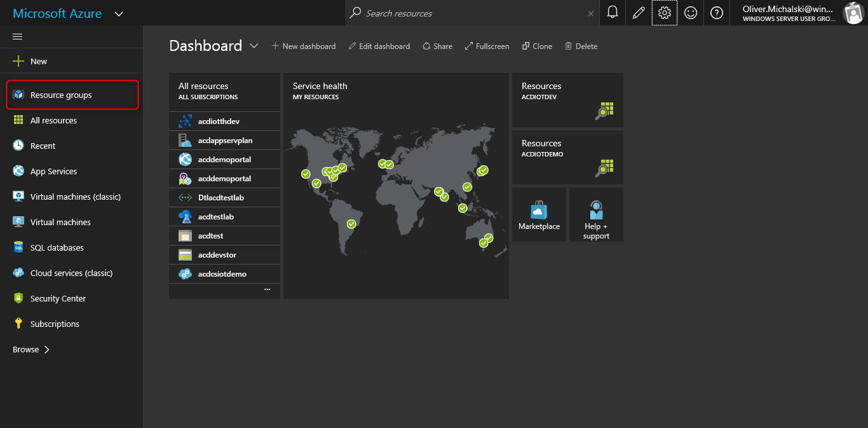Click the All resources grid icon in sidebar

(x=18, y=120)
